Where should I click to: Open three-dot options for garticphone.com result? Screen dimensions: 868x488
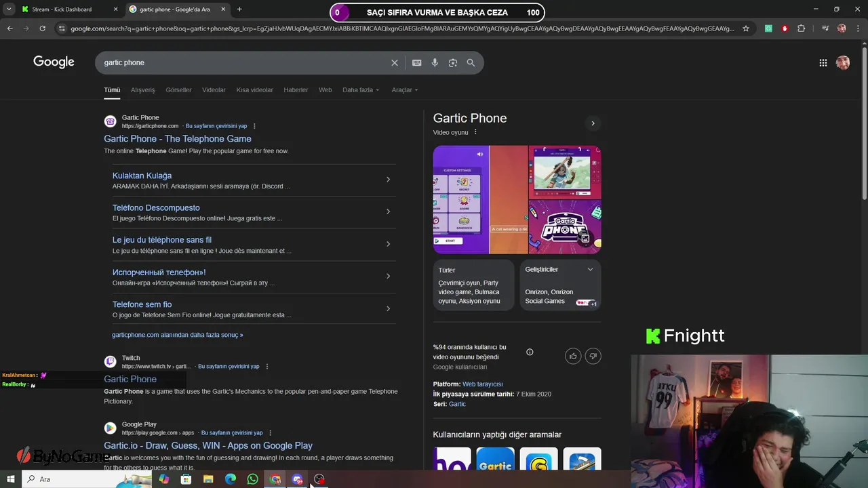[254, 126]
